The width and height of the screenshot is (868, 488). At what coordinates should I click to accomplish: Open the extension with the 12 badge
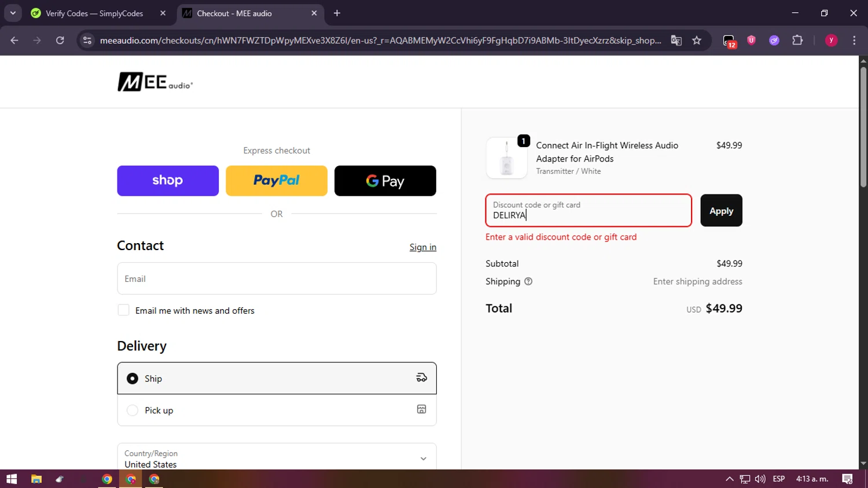coord(729,41)
